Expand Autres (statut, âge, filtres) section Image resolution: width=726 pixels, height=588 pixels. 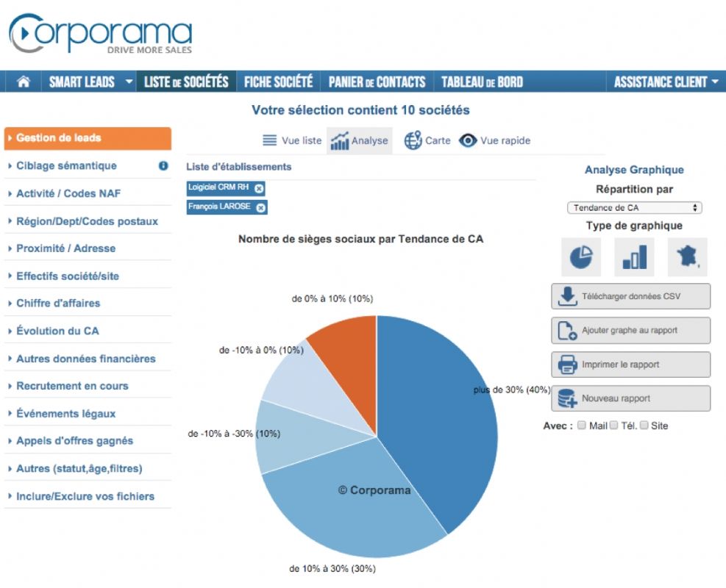click(x=79, y=469)
